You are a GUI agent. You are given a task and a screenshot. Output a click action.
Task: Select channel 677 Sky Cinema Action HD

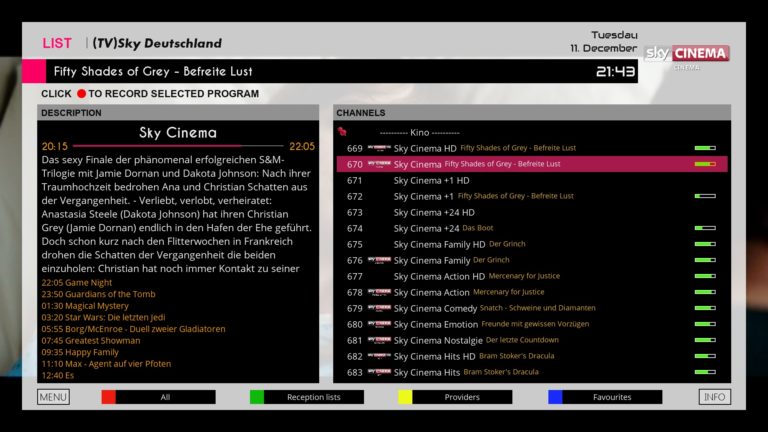tap(532, 276)
